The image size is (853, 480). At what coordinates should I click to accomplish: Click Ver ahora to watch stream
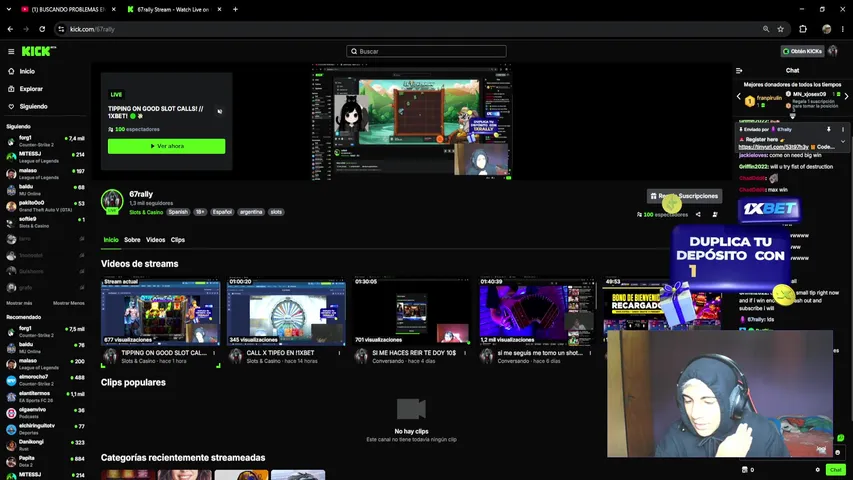click(x=166, y=146)
